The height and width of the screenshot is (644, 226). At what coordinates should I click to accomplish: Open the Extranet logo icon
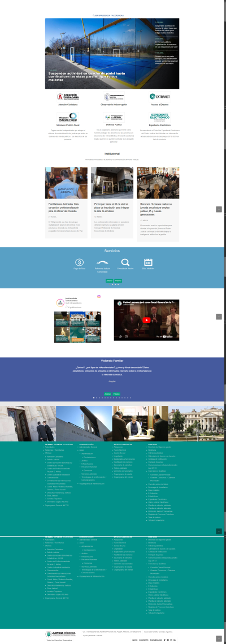click(159, 97)
